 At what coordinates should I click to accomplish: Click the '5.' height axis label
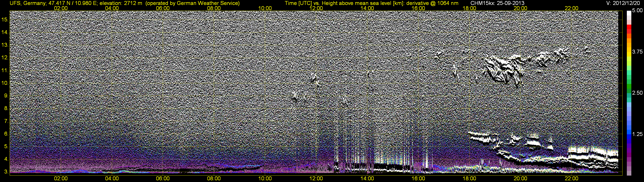6,147
